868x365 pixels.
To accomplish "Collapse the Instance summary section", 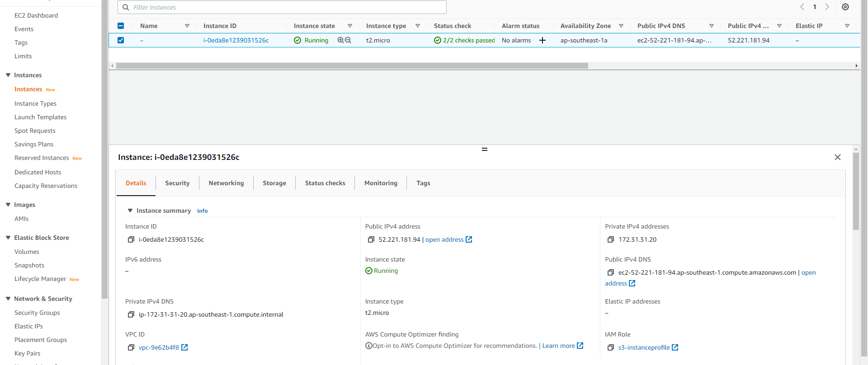I will 130,211.
